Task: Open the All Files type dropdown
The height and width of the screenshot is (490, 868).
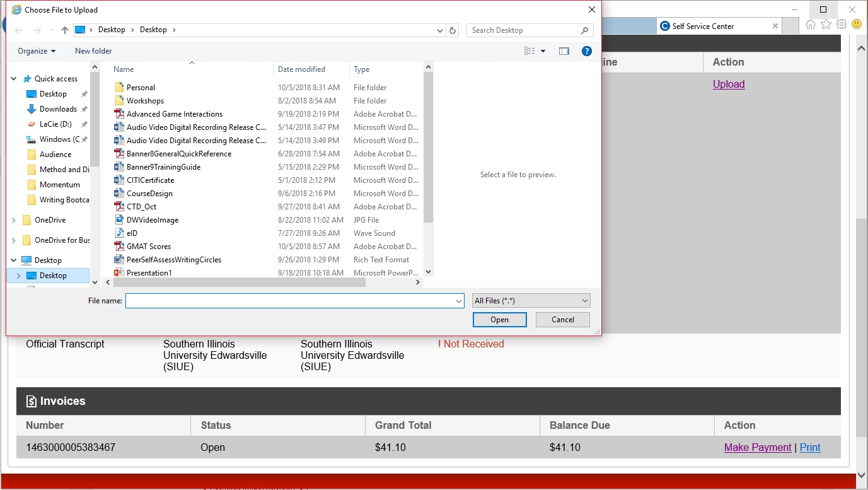Action: pyautogui.click(x=531, y=301)
